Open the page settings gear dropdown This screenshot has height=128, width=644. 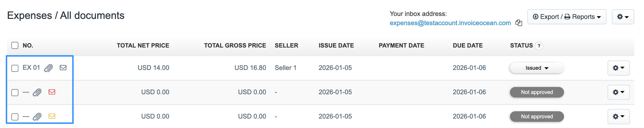pyautogui.click(x=623, y=17)
